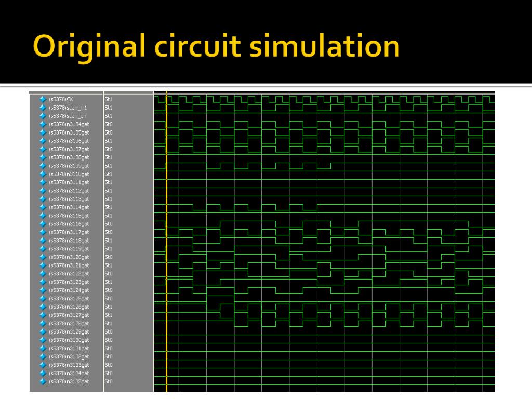This screenshot has height=399, width=532.
Task: Click the diamond icon beside /s5378/n3108gat
Action: (x=43, y=157)
